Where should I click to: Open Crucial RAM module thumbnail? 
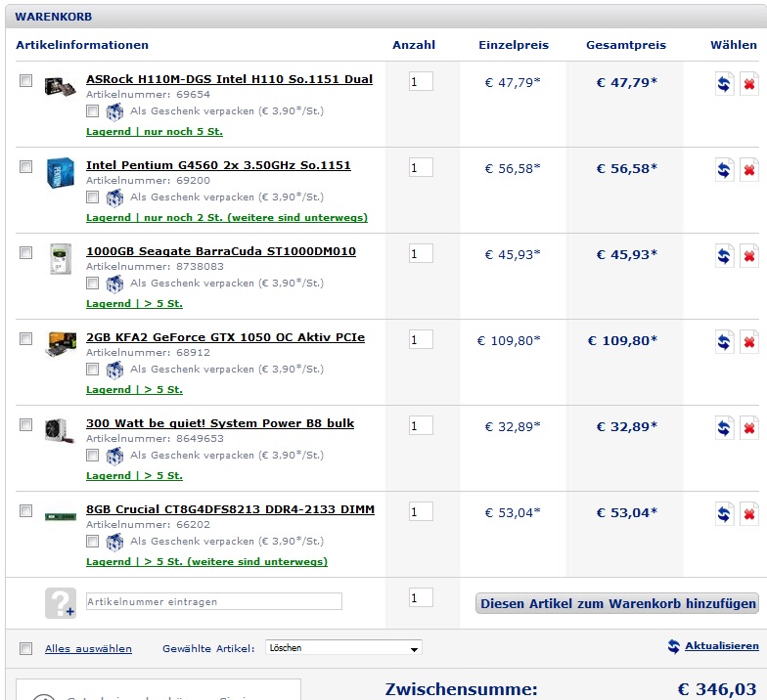point(61,516)
